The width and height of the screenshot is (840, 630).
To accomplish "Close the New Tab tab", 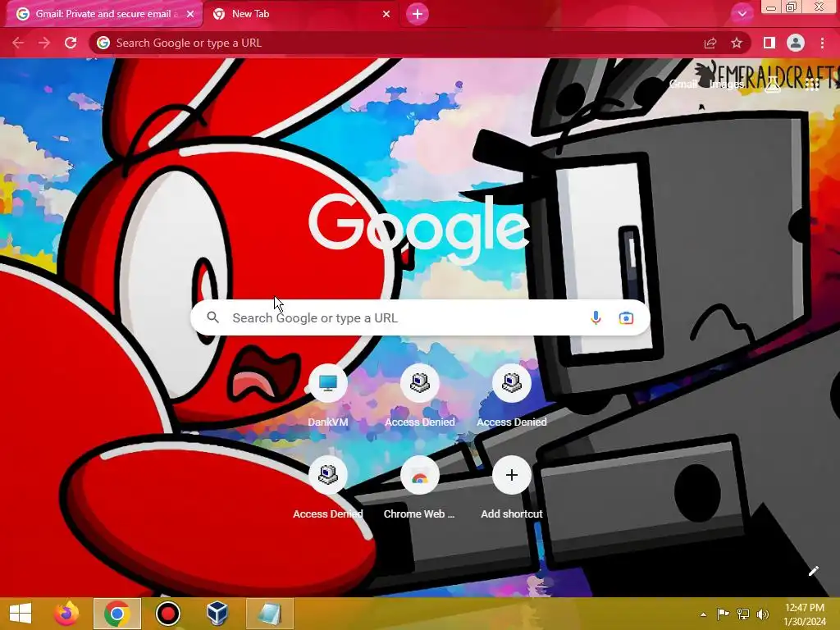I will 386,15.
